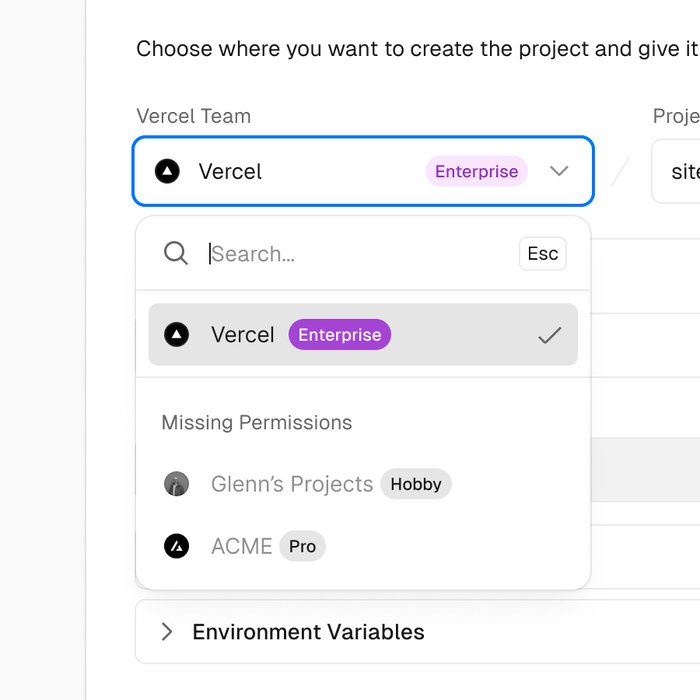Expand the Environment Variables section
Screen dimensions: 700x700
(167, 632)
